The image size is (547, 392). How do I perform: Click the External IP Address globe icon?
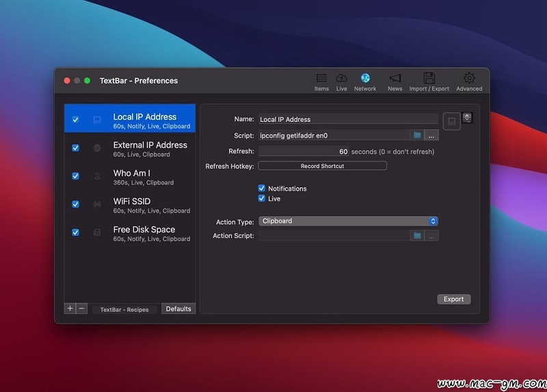point(97,148)
